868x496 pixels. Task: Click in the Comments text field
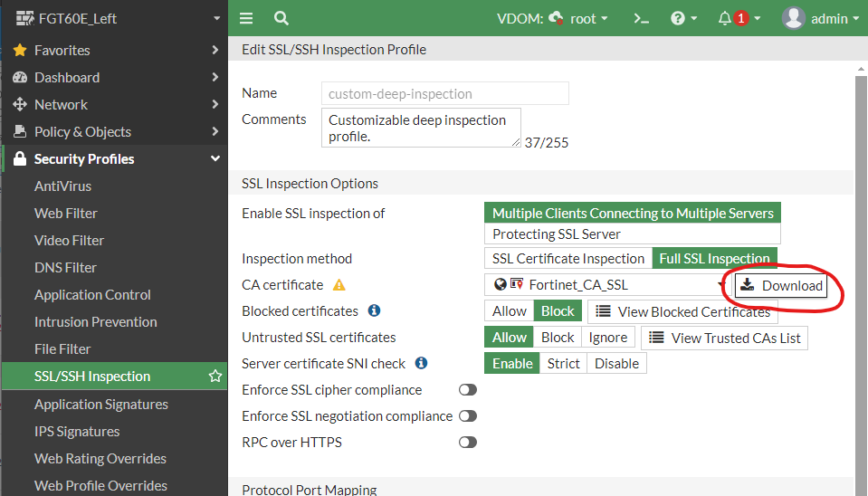tap(421, 128)
